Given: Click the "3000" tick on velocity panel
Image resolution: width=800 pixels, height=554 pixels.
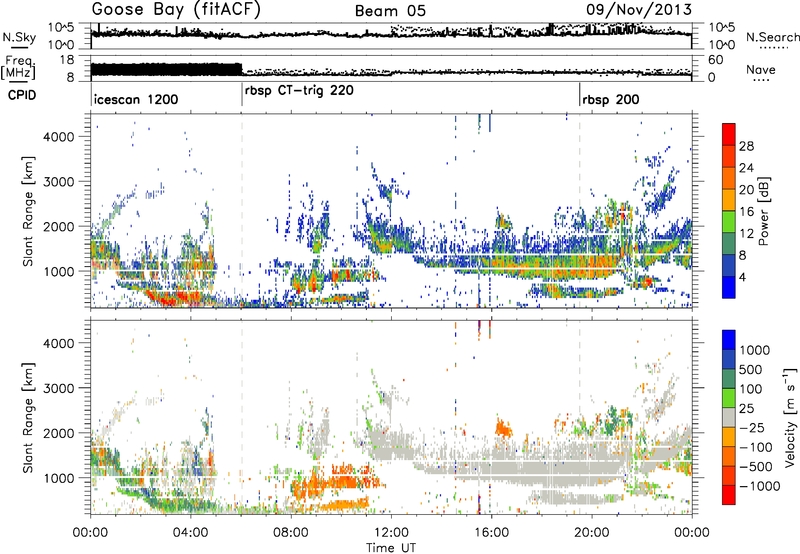Looking at the screenshot, I should point(59,388).
